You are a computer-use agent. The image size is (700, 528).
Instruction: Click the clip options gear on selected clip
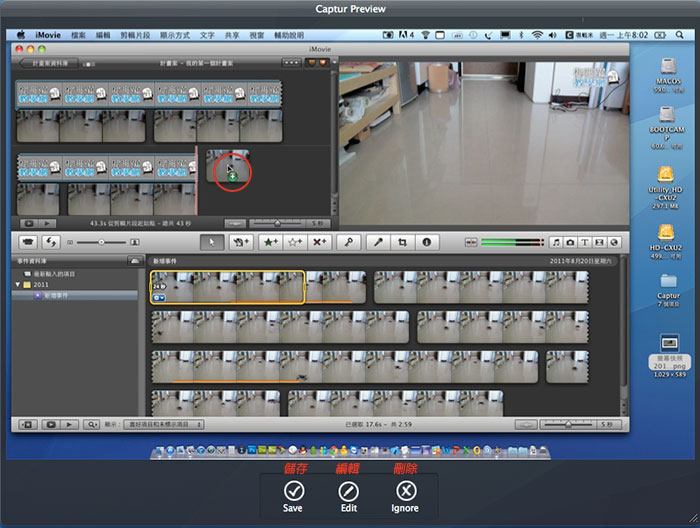(x=158, y=298)
